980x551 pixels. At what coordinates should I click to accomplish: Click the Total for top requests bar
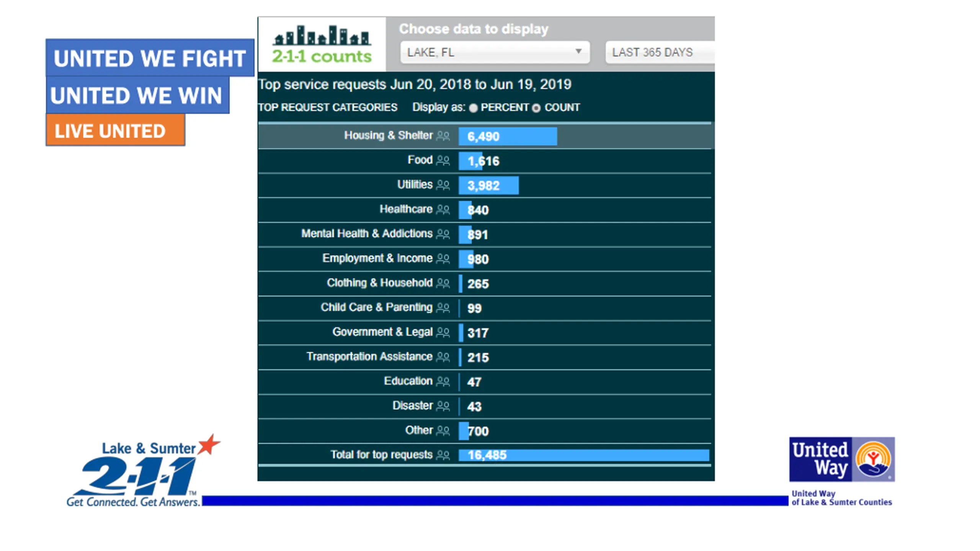[584, 455]
